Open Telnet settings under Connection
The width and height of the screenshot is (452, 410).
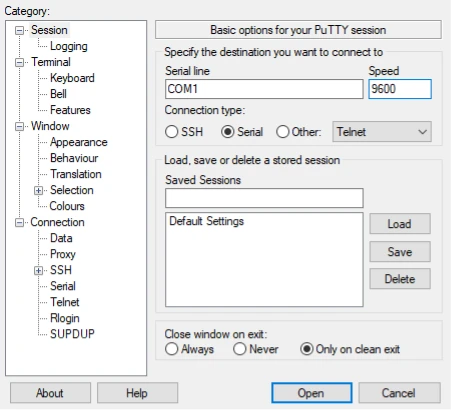point(65,302)
